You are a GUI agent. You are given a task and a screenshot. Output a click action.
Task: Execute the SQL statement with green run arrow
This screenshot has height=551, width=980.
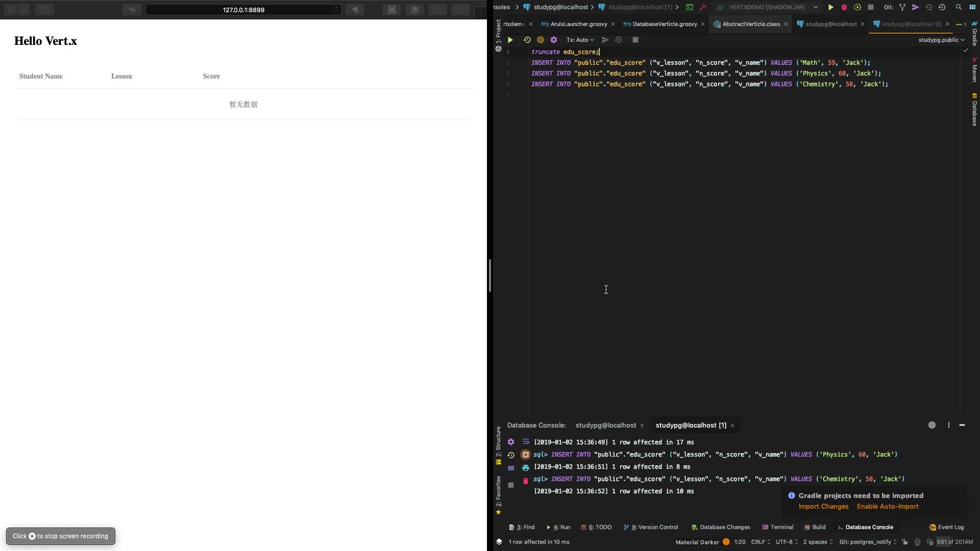coord(510,40)
